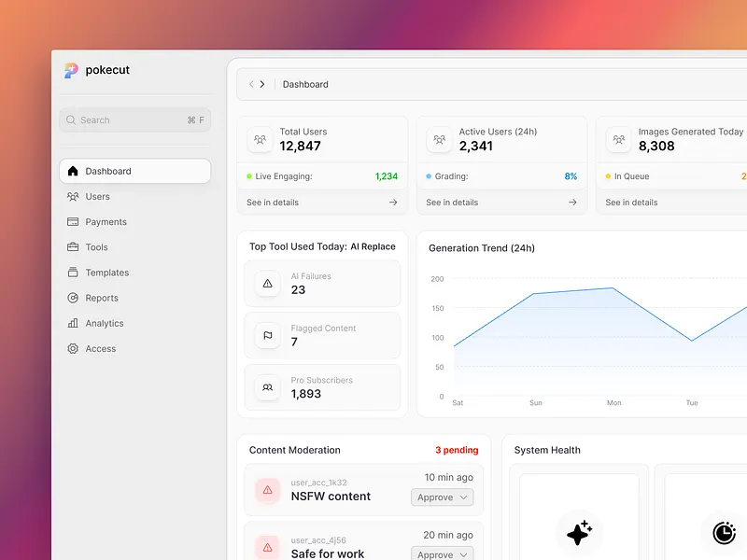
Task: Click the Access settings icon
Action: tap(72, 348)
